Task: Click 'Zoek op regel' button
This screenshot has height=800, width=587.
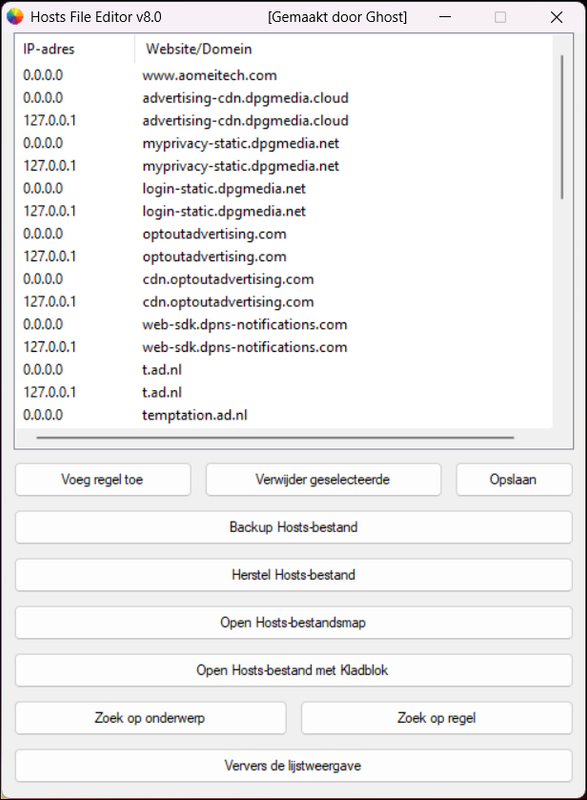Action: pyautogui.click(x=437, y=718)
